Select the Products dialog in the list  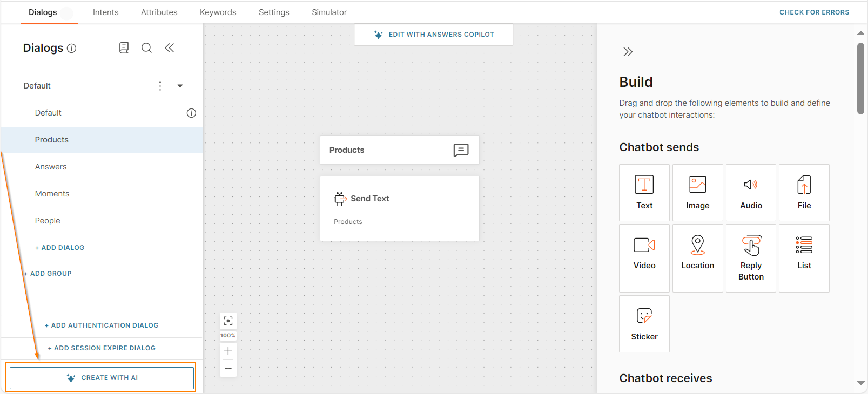coord(102,140)
